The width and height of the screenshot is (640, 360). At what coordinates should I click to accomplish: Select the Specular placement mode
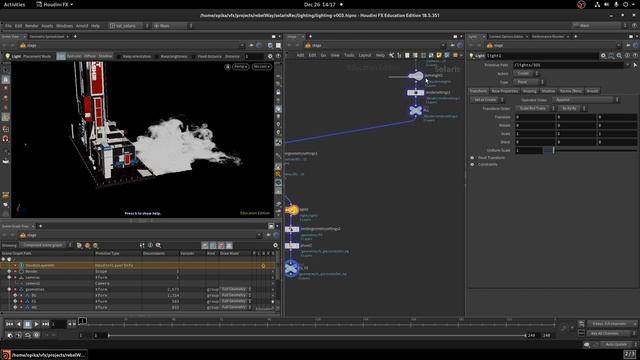[x=74, y=56]
